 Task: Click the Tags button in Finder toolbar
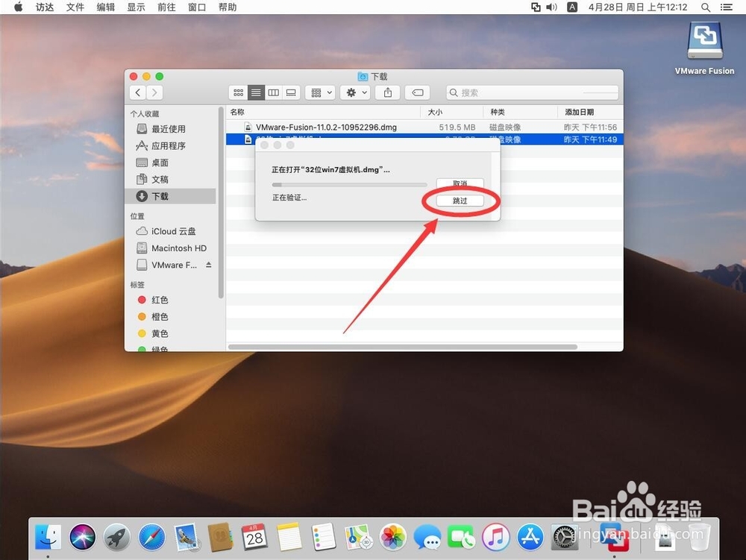click(417, 92)
